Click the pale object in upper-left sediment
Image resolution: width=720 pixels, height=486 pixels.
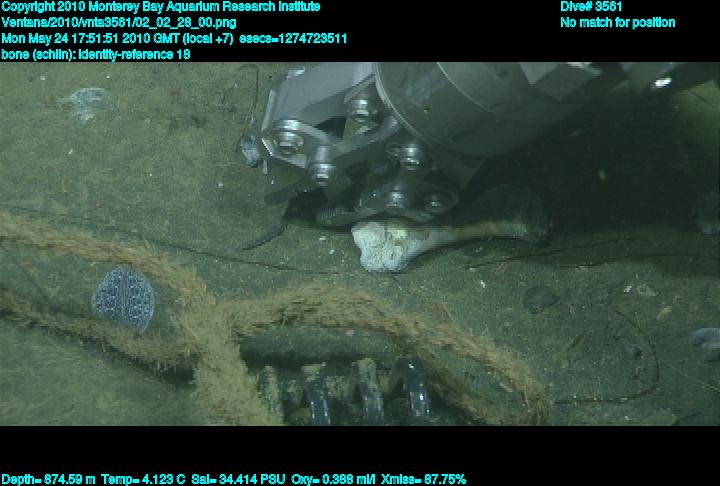[x=83, y=101]
